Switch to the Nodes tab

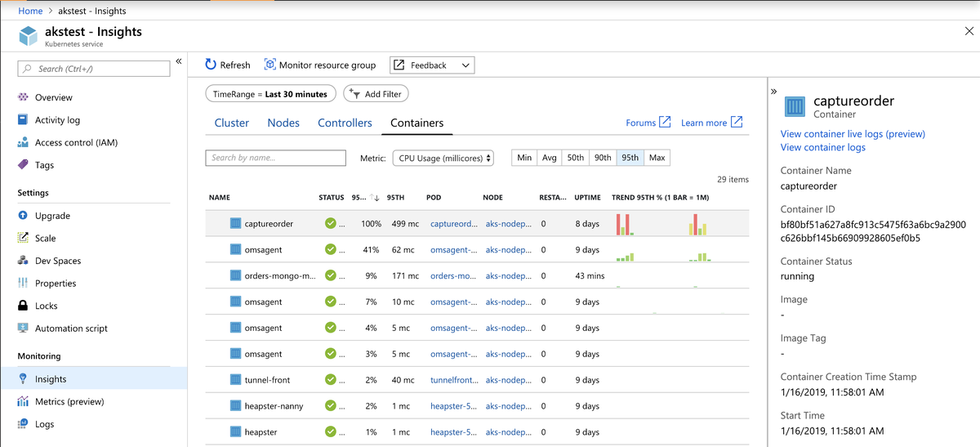tap(283, 123)
